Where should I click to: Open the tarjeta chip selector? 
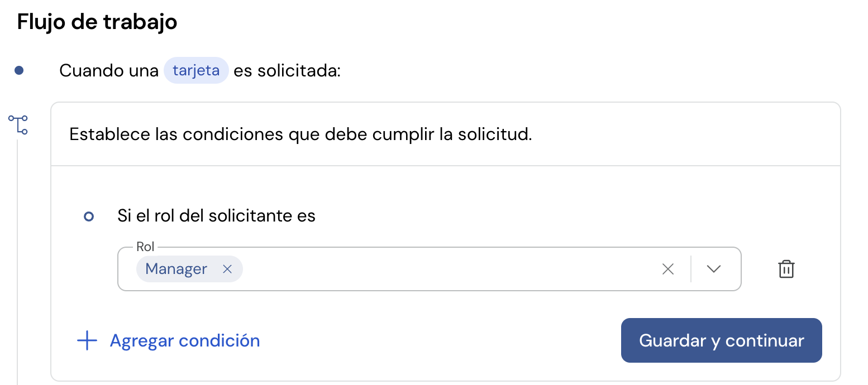click(196, 70)
